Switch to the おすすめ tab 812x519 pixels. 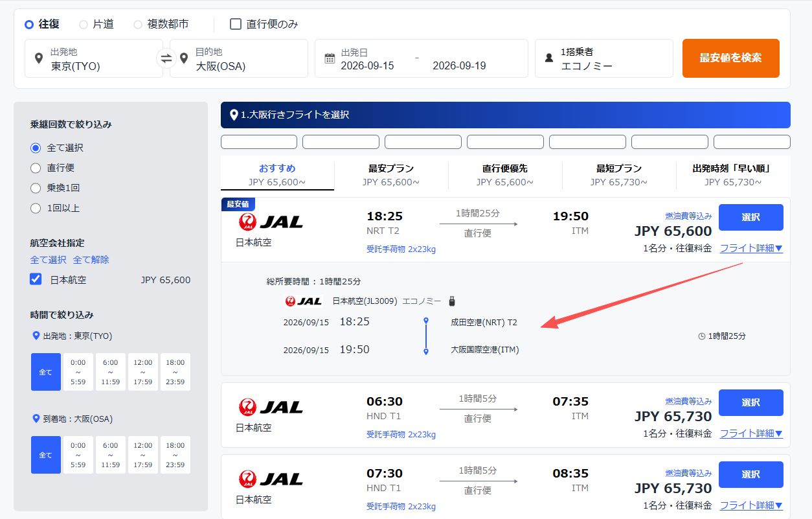[x=277, y=175]
